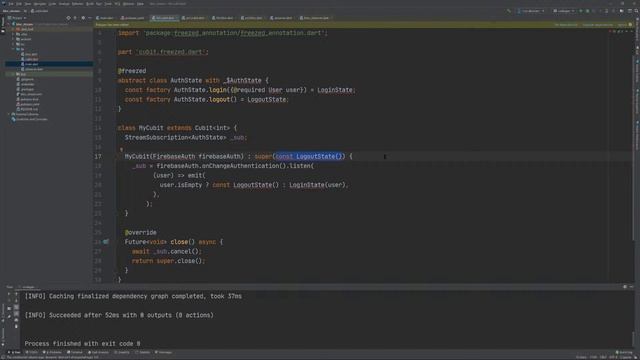Click the red lightbulb above line 17

click(x=121, y=149)
